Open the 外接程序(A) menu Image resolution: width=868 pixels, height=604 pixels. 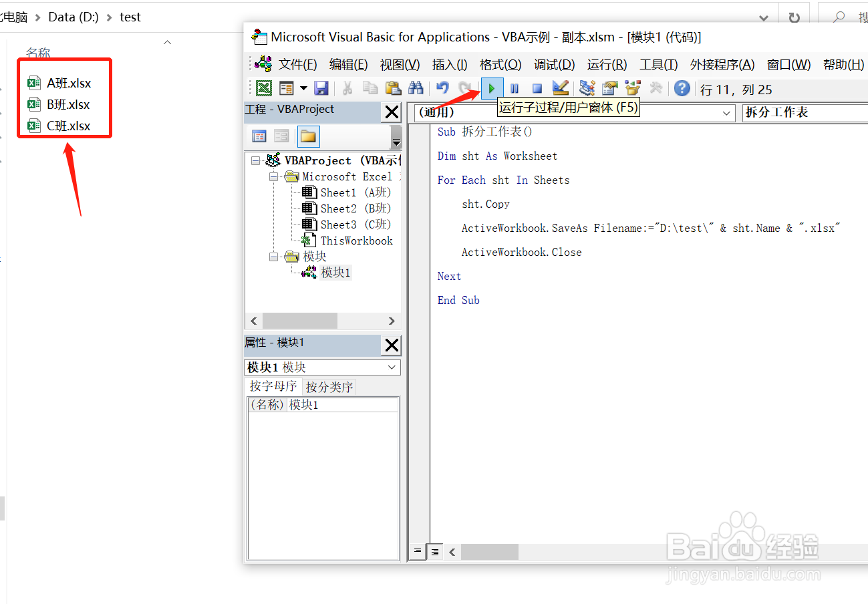pos(722,65)
